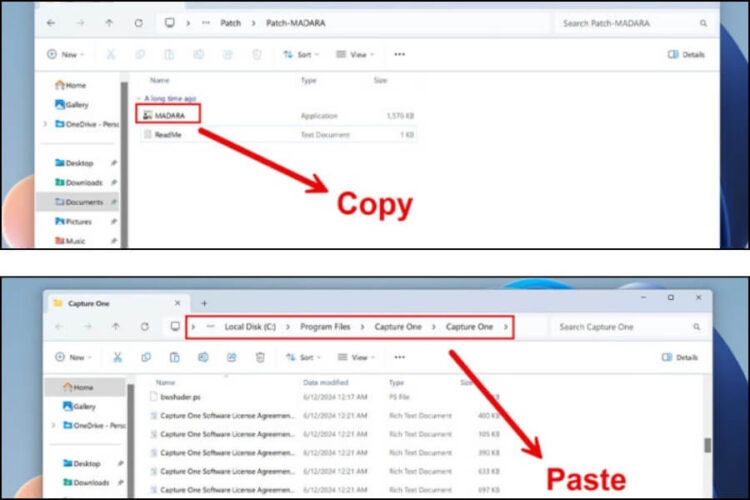This screenshot has height=500, width=750.
Task: Click the search magnifier in Capture One window
Action: [696, 327]
